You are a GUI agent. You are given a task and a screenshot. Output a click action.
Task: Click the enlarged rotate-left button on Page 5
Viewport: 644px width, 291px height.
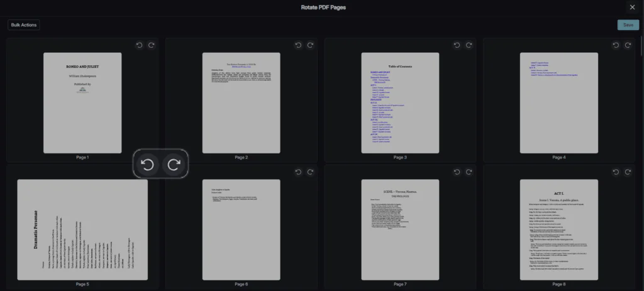(148, 165)
